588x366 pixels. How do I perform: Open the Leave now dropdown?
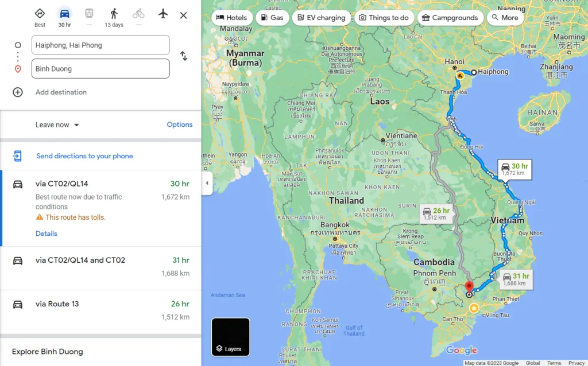[57, 124]
